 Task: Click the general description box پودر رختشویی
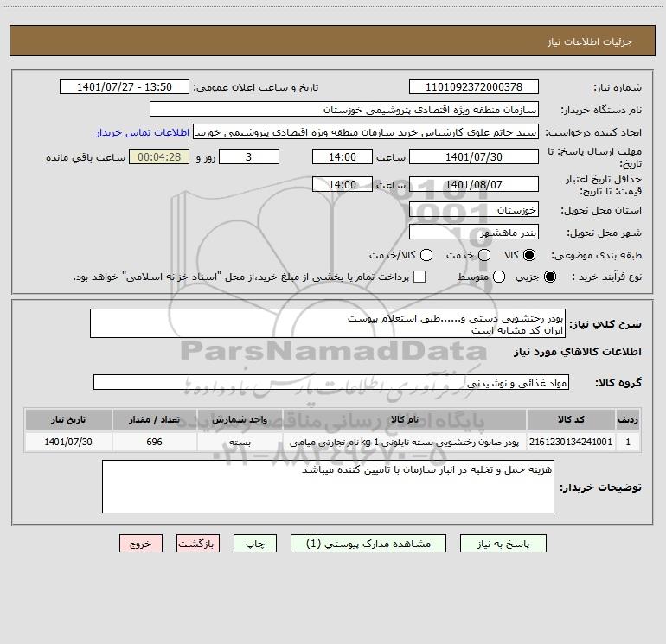(x=328, y=323)
